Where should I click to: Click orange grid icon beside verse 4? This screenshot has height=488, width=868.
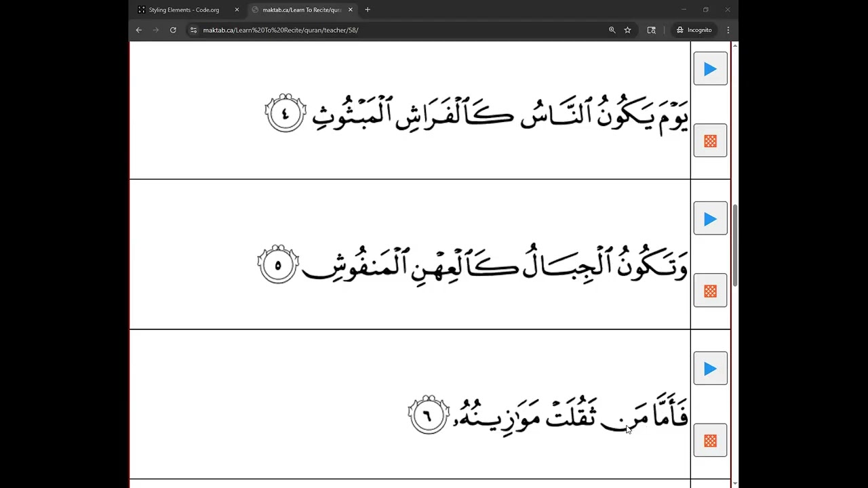click(710, 141)
